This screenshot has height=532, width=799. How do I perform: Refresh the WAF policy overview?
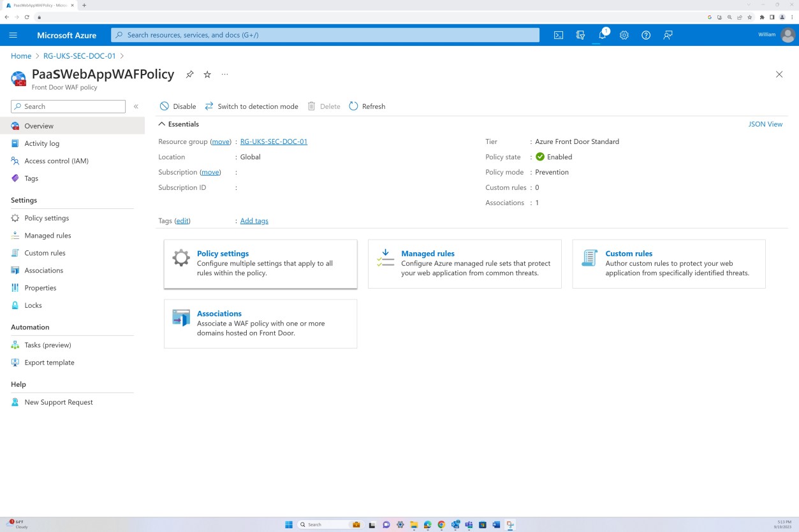(367, 106)
